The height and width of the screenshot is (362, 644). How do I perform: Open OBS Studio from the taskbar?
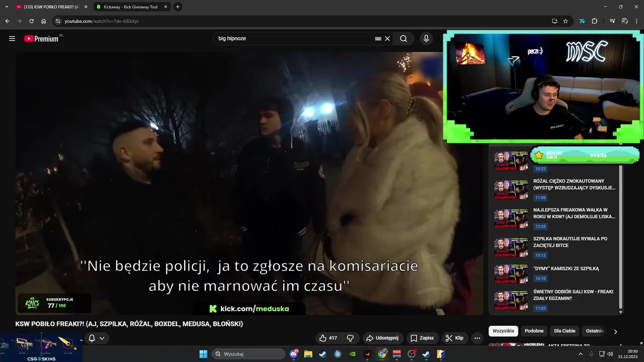click(x=412, y=354)
